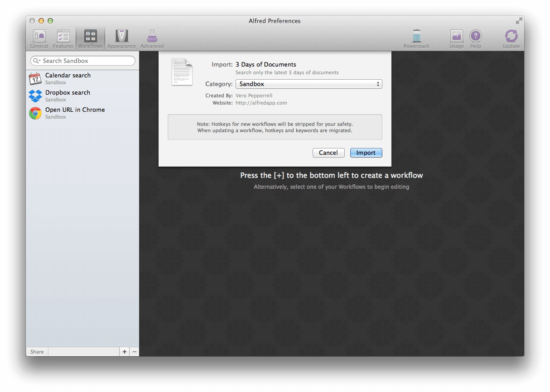View Alfred Usage statistics

[456, 38]
